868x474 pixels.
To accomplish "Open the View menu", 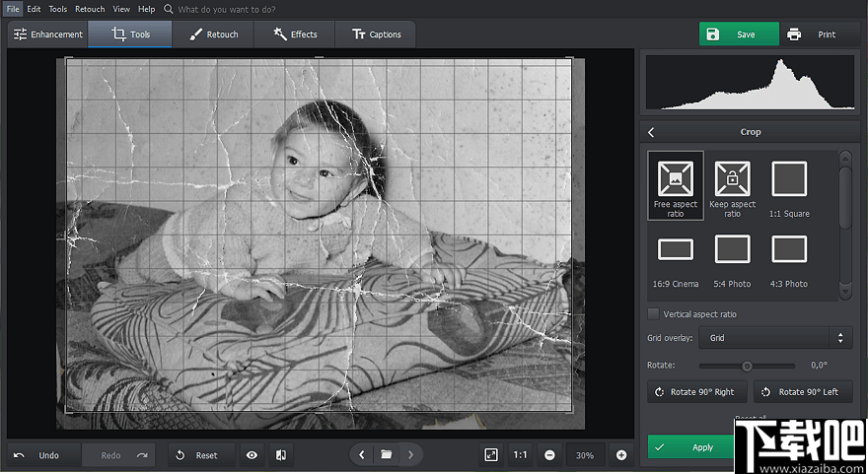I will coord(121,10).
